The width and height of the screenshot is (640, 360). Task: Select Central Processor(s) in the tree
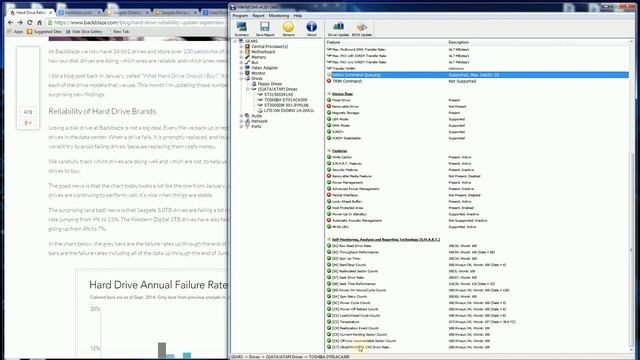click(x=269, y=47)
